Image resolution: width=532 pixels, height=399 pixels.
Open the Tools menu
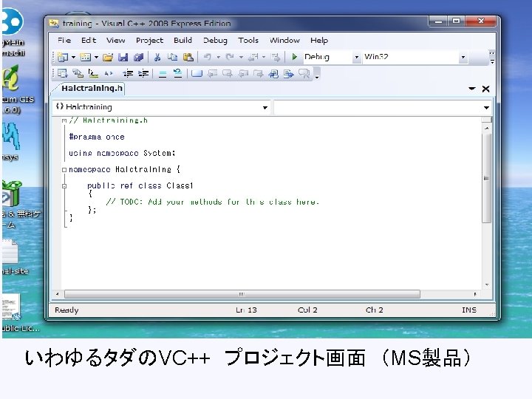[x=248, y=41]
